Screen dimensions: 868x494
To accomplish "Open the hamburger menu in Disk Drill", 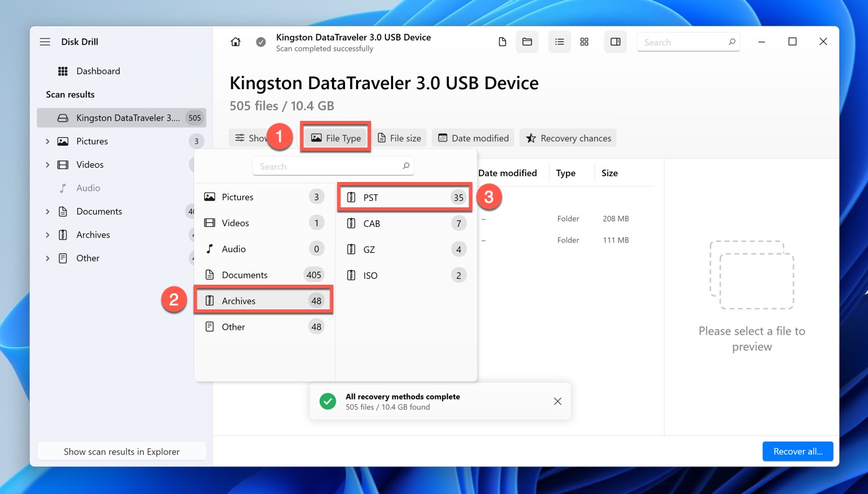I will (45, 42).
